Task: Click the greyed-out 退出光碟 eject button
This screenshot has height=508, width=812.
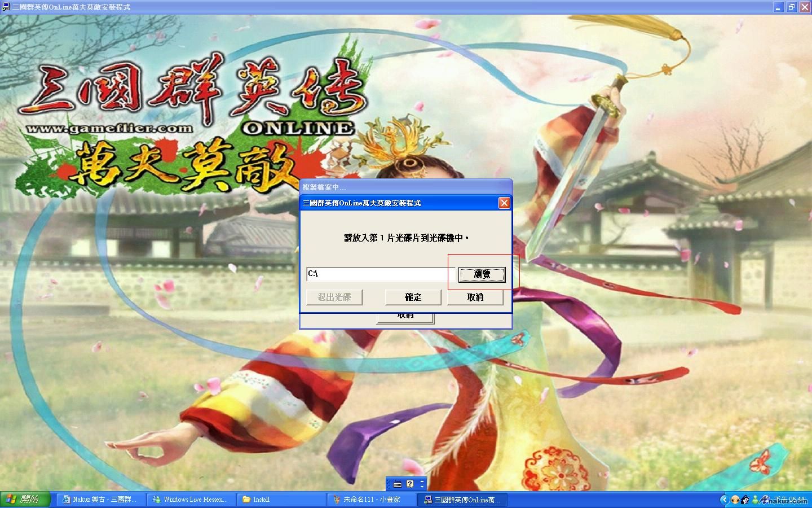Action: (x=334, y=297)
